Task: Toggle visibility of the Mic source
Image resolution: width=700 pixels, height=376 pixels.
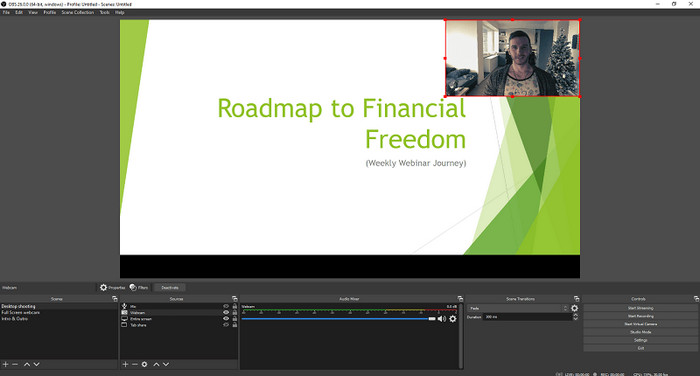Action: [226, 306]
